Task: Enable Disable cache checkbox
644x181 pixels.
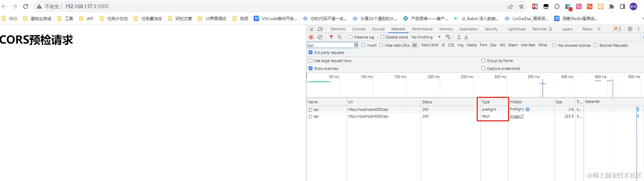Action: point(382,37)
